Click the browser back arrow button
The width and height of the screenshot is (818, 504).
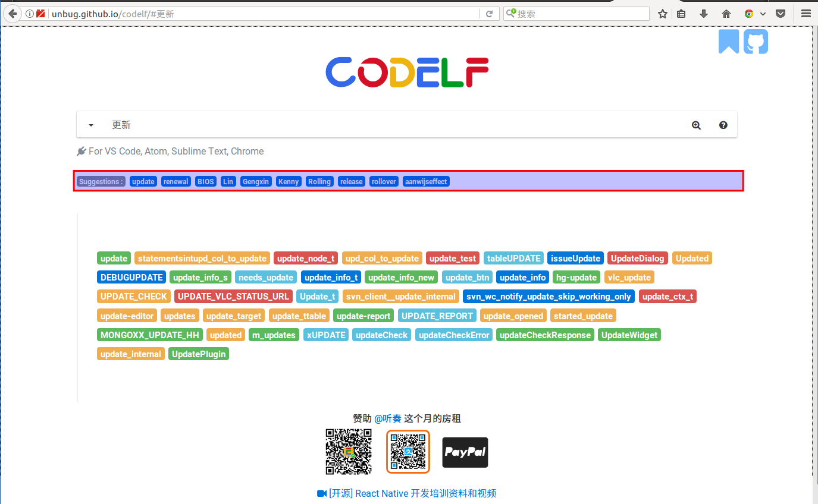pos(12,14)
